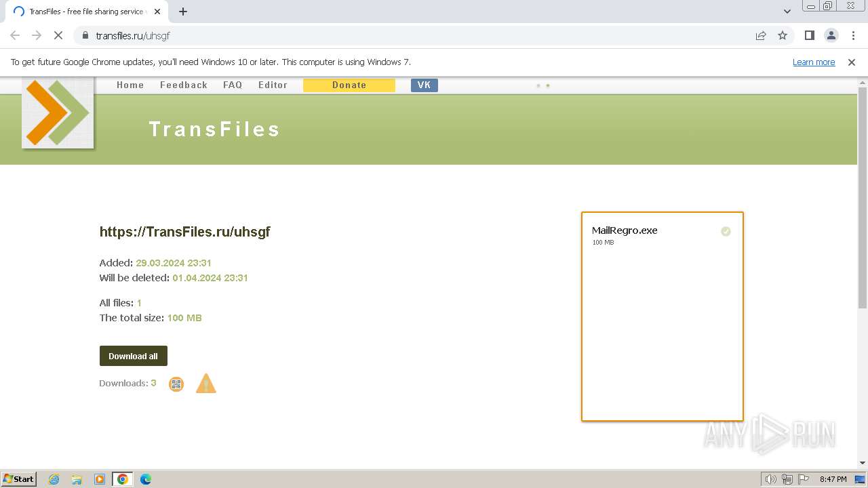This screenshot has width=868, height=488.
Task: Open Microsoft Edge from the taskbar
Action: (146, 479)
